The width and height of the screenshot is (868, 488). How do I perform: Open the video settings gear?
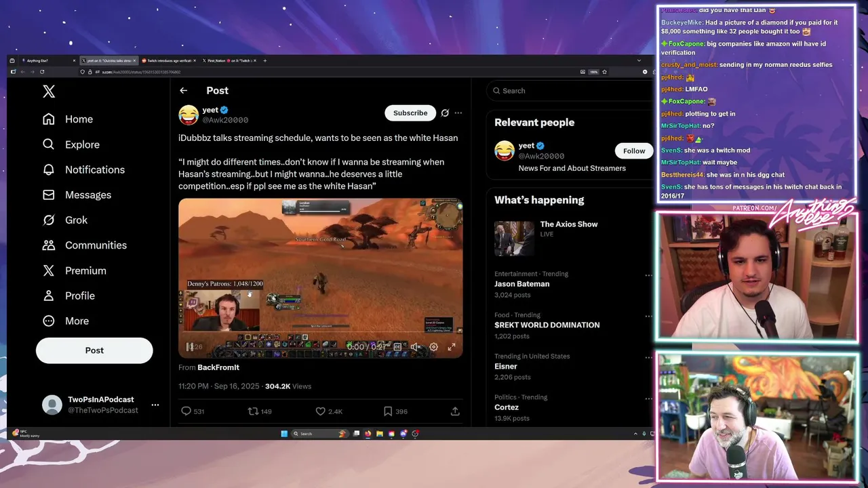(x=433, y=347)
